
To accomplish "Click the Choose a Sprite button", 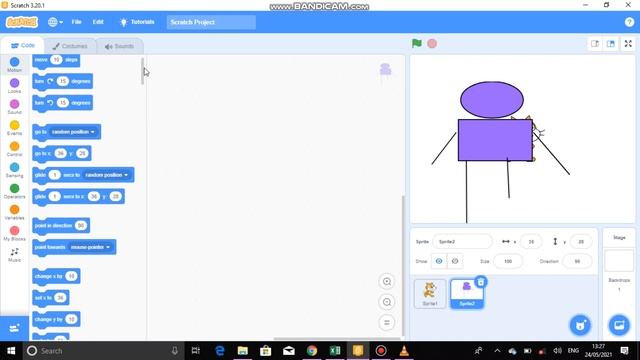I will click(580, 325).
